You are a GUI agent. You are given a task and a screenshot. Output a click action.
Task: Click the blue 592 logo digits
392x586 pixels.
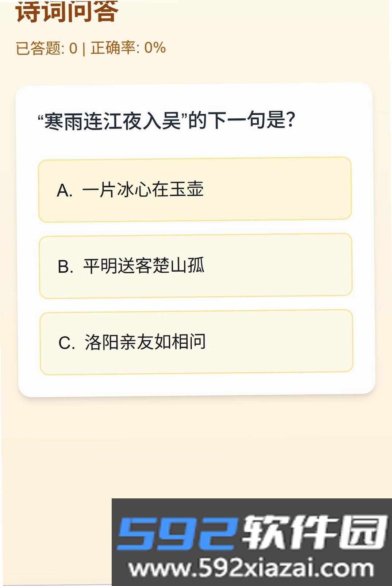click(x=177, y=533)
